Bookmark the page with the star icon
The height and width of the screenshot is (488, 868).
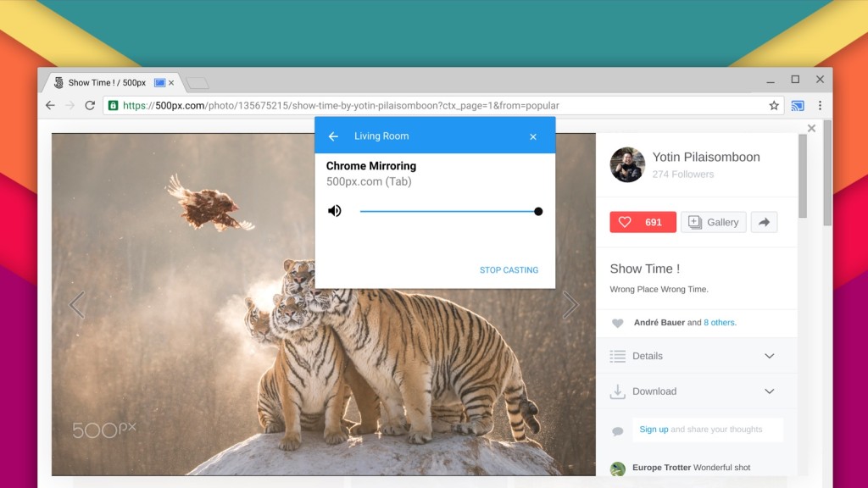pos(773,105)
